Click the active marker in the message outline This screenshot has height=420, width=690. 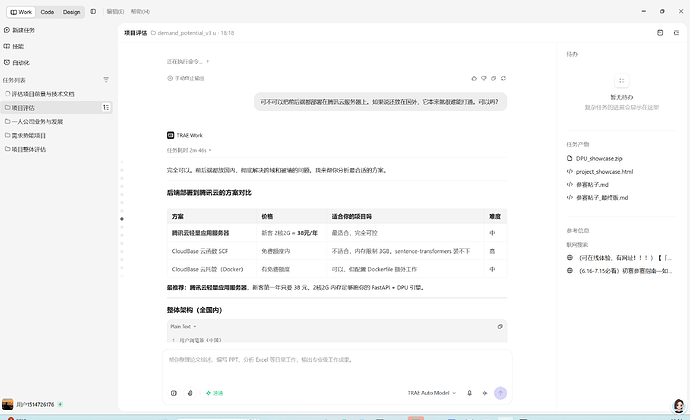122,219
